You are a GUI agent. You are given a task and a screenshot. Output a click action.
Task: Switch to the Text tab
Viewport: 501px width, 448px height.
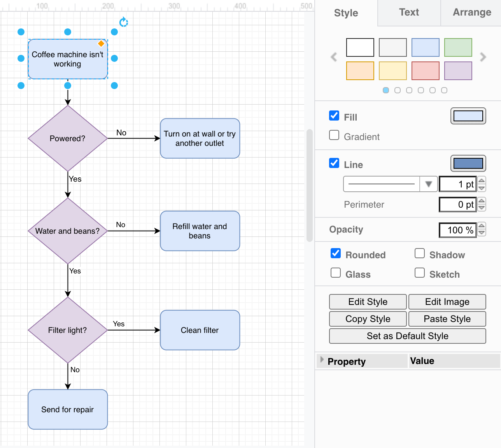click(x=408, y=12)
